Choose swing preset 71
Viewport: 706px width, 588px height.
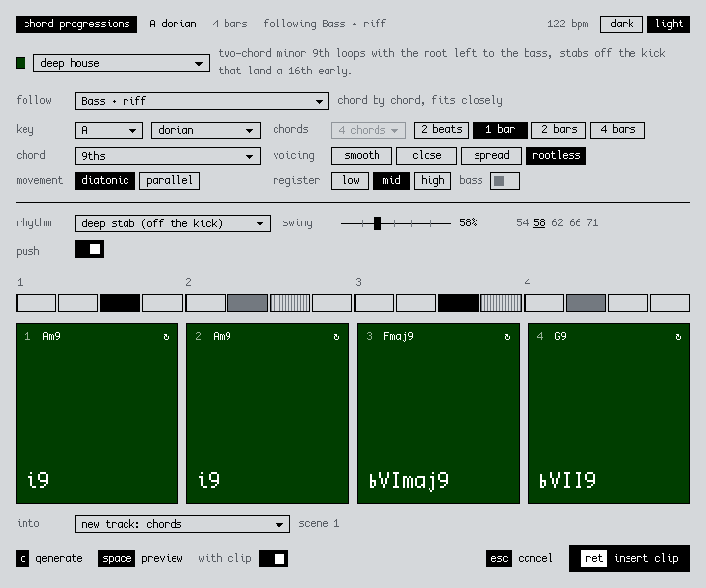[592, 222]
